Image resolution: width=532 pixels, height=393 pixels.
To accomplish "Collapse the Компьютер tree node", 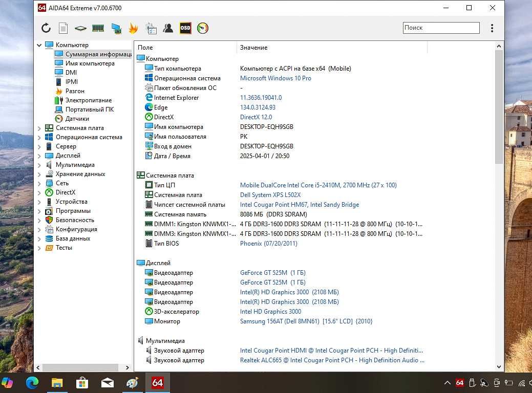I will click(x=39, y=45).
